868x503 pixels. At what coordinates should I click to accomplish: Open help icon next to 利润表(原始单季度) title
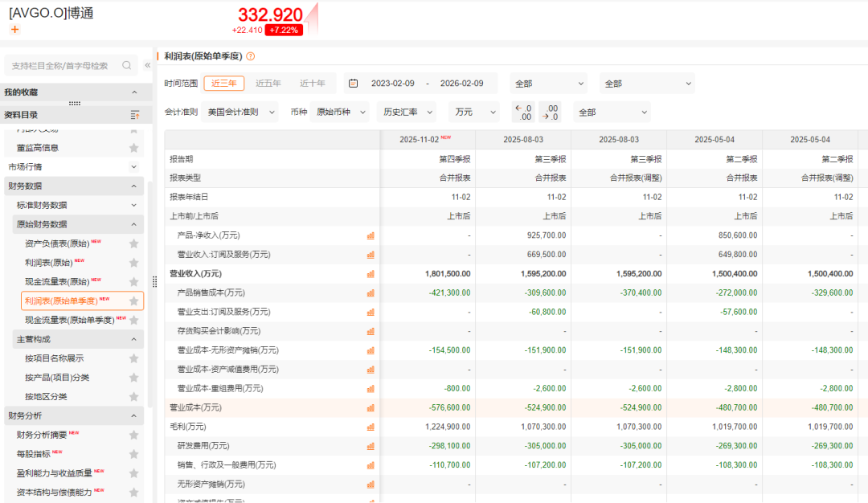pyautogui.click(x=250, y=56)
